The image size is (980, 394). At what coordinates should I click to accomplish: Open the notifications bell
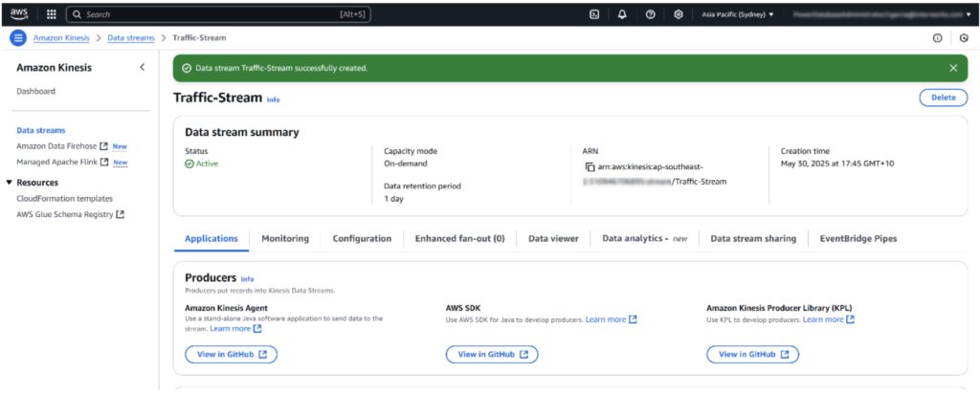pos(622,14)
